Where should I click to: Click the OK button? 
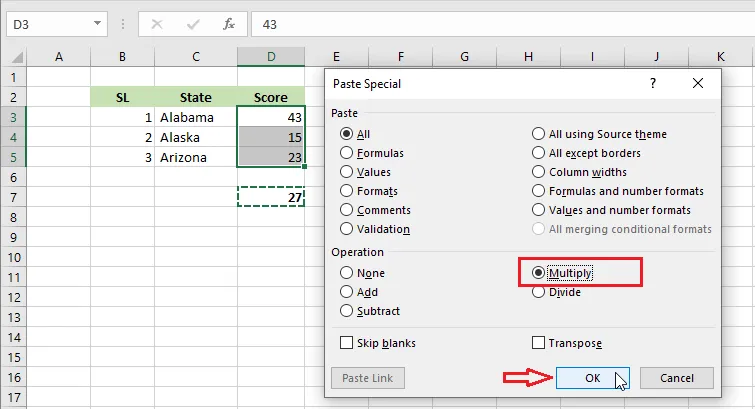pos(593,378)
